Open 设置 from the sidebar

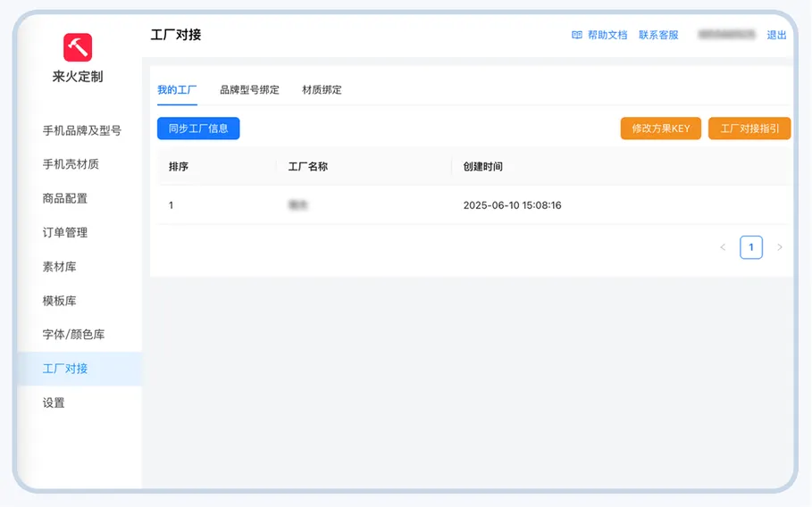pyautogui.click(x=54, y=403)
